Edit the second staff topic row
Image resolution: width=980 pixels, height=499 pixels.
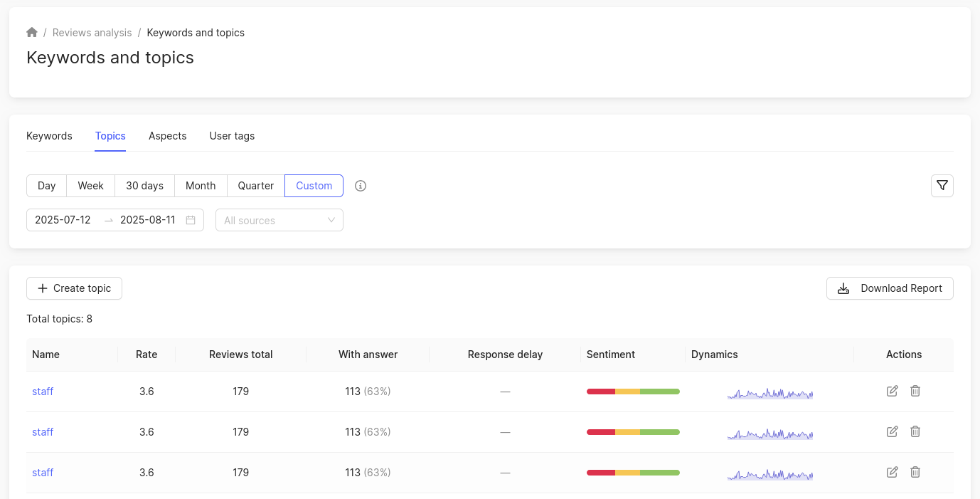892,431
